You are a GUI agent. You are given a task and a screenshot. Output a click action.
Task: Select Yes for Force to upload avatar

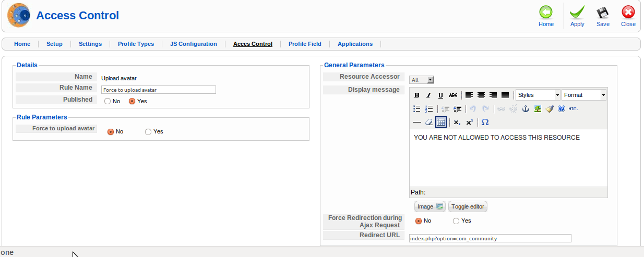click(148, 132)
